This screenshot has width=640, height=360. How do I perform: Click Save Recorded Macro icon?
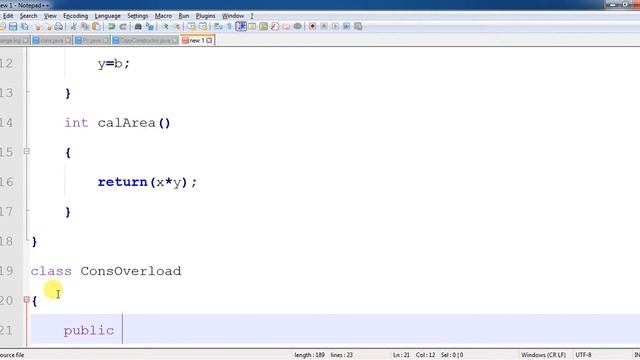tap(358, 27)
